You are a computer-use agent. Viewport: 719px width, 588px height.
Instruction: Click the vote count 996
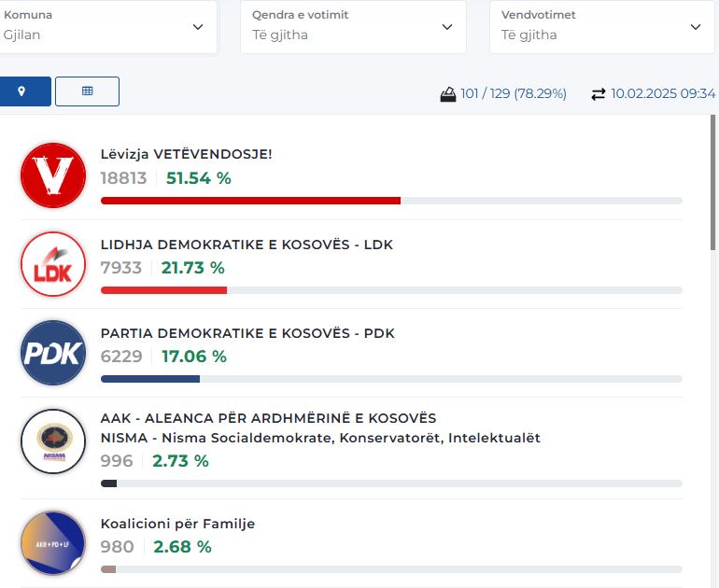click(117, 461)
